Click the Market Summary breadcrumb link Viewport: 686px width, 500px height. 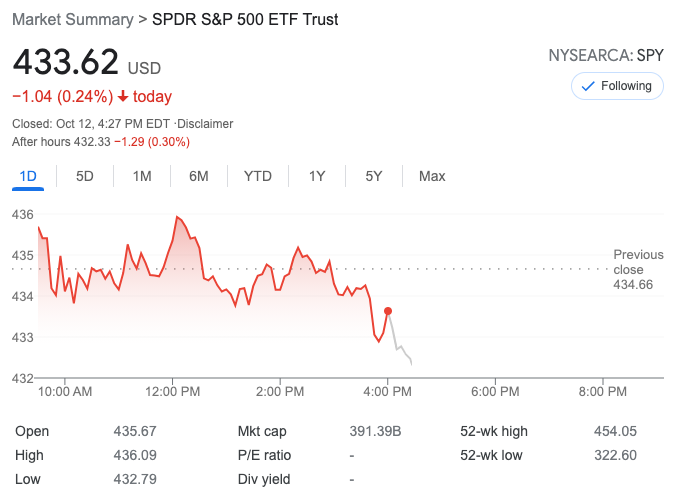(x=72, y=20)
